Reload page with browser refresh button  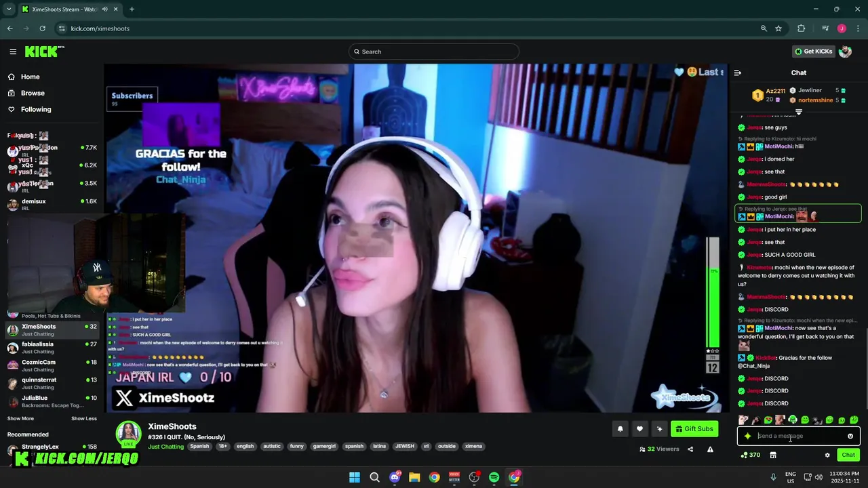click(x=42, y=28)
